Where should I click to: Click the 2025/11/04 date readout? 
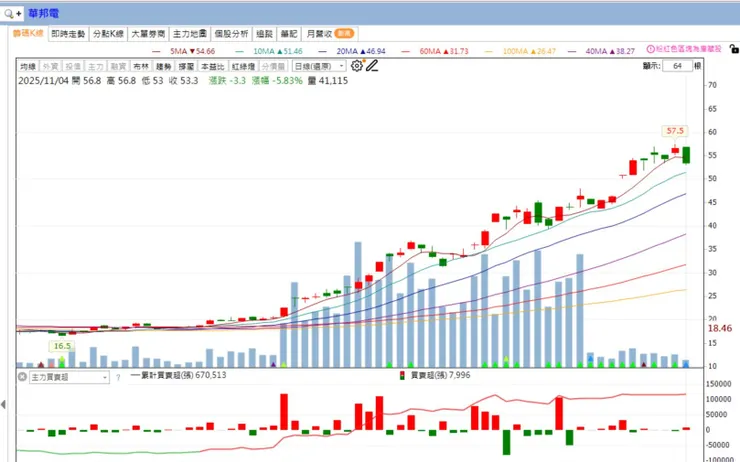coord(43,81)
